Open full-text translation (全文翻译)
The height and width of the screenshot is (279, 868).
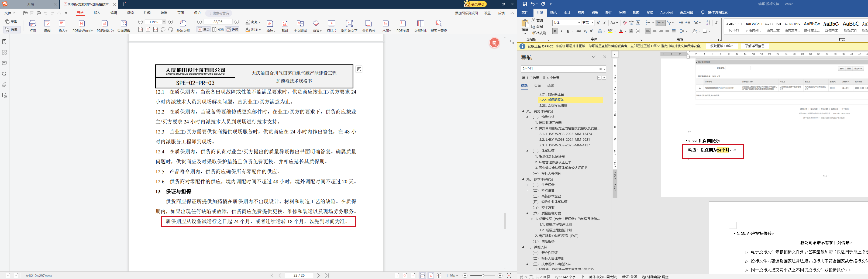pos(300,26)
